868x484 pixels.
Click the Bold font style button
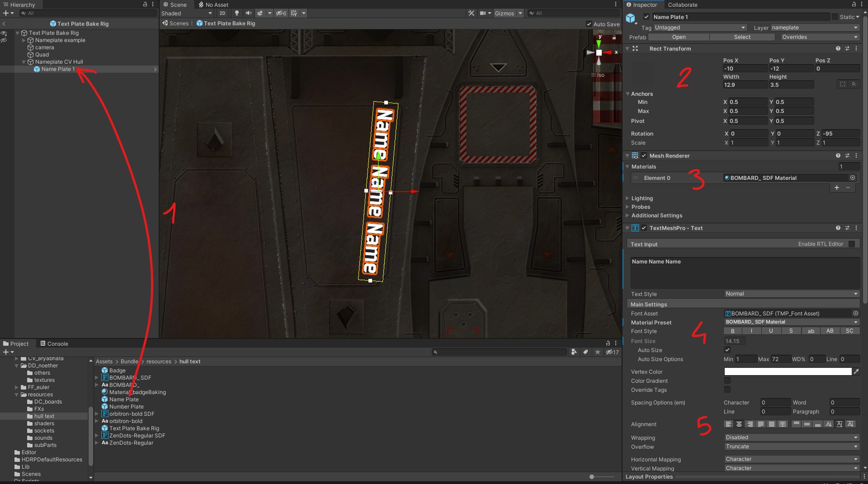pos(732,331)
